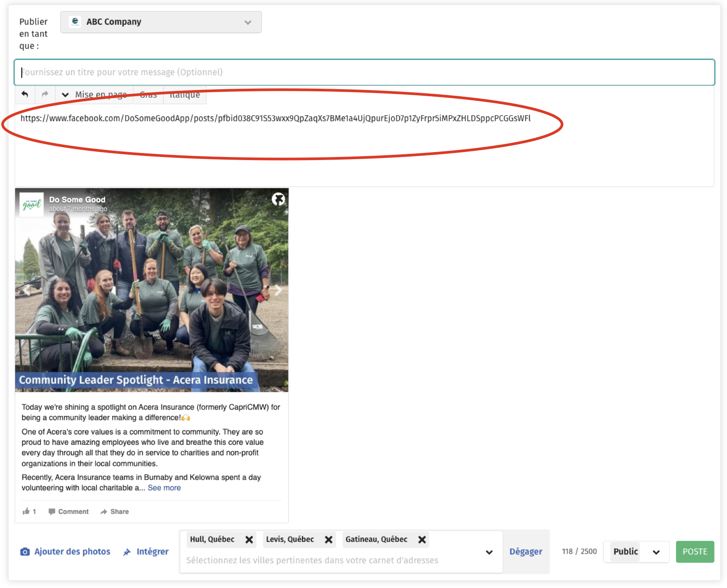Click the message title input field
727x588 pixels.
(364, 72)
